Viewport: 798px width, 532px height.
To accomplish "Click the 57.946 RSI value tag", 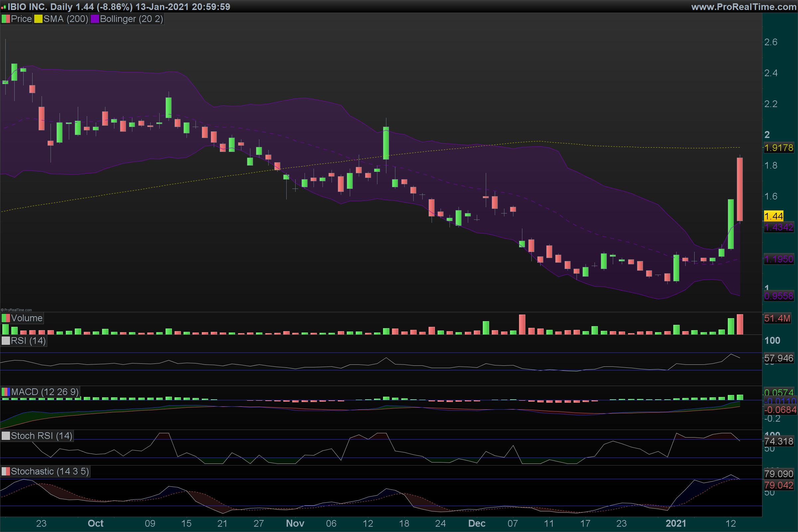I will click(x=778, y=358).
